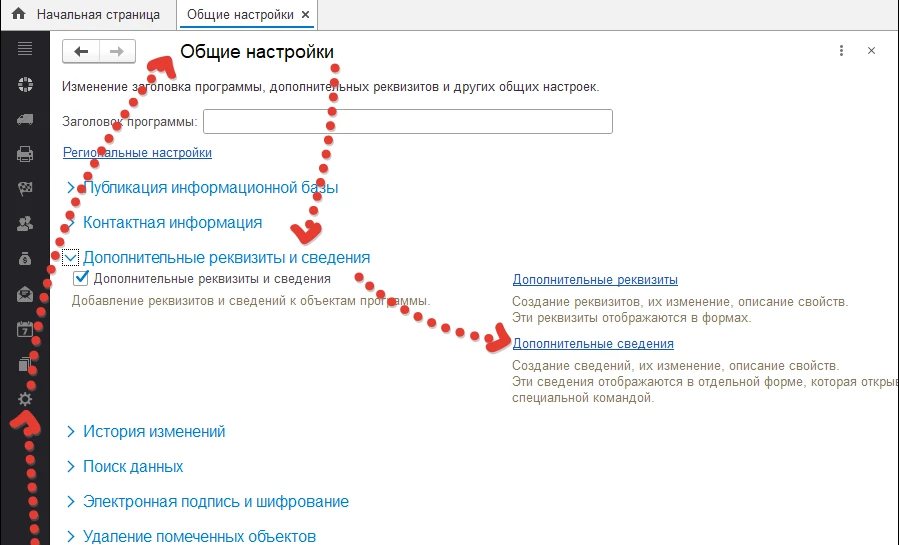The height and width of the screenshot is (545, 899).
Task: Open the truck delivery section icon
Action: (x=25, y=119)
